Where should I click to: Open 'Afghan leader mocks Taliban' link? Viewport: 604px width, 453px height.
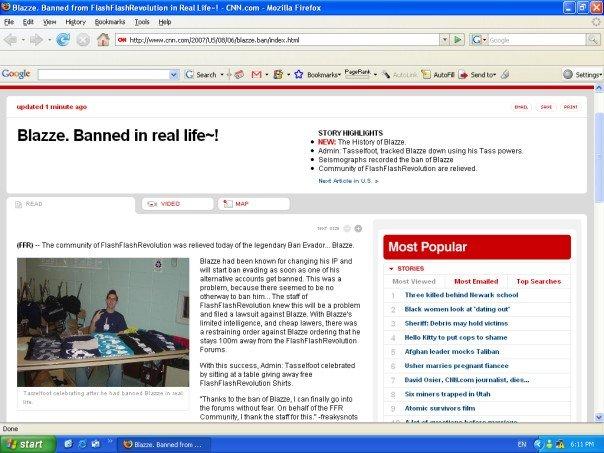point(452,352)
